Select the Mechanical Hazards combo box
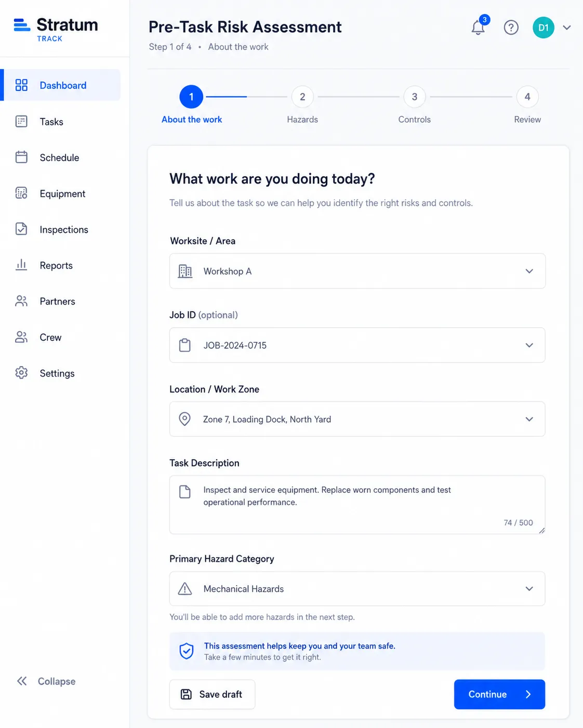This screenshot has width=583, height=728. click(357, 589)
